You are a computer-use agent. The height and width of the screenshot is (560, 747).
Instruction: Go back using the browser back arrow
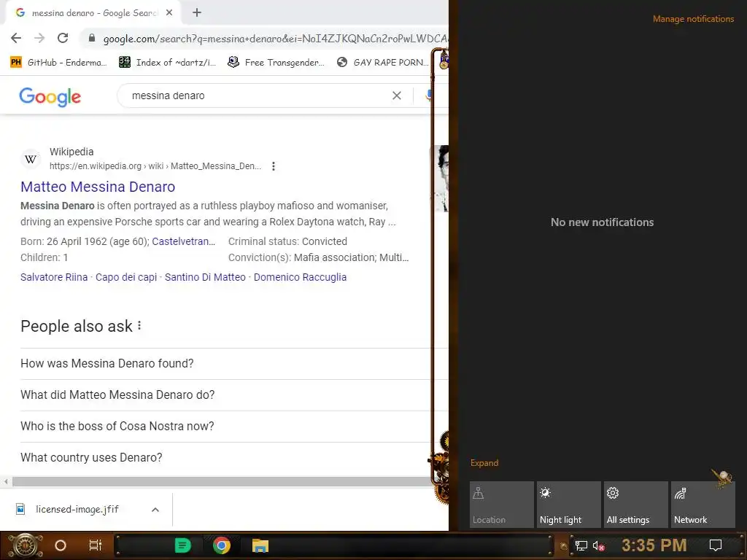[16, 38]
